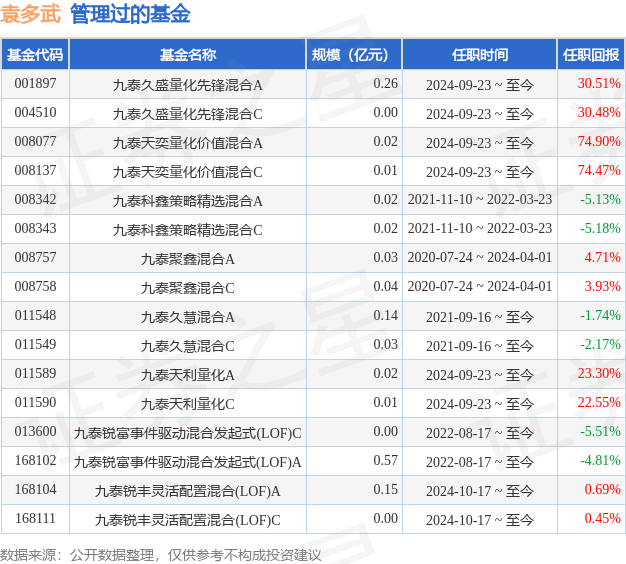The image size is (626, 564).
Task: Click the 任职回报 column header
Action: (590, 55)
